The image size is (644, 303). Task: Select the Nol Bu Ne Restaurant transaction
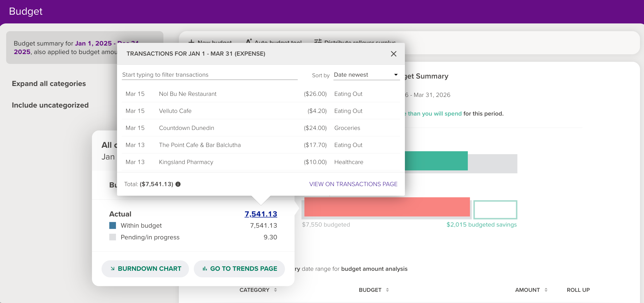click(188, 94)
